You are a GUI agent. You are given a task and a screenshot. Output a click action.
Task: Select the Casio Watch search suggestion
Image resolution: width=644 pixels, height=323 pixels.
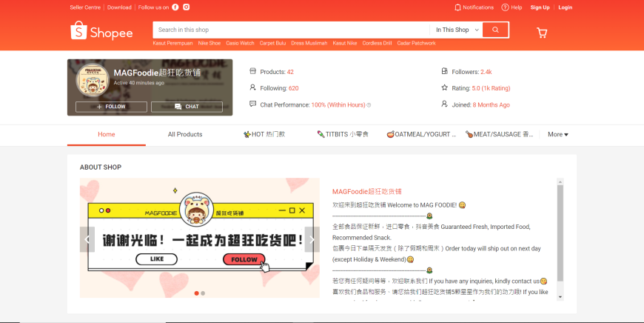click(x=240, y=43)
